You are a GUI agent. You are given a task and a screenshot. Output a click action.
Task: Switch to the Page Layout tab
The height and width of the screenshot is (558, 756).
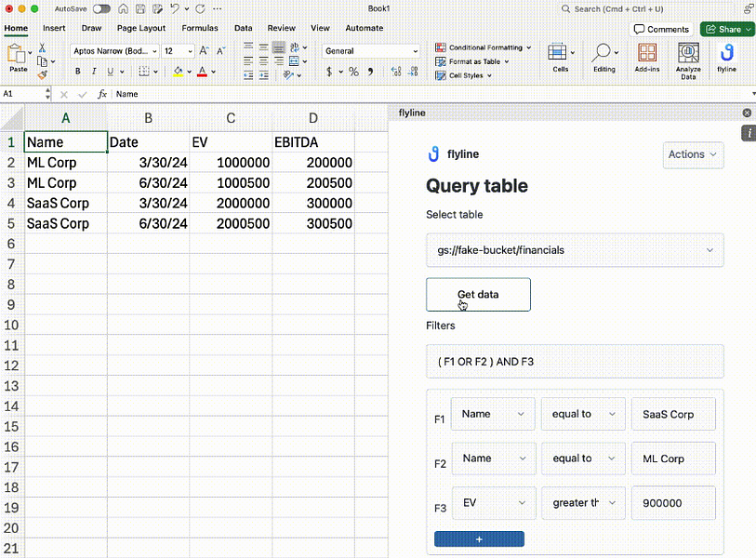click(141, 28)
